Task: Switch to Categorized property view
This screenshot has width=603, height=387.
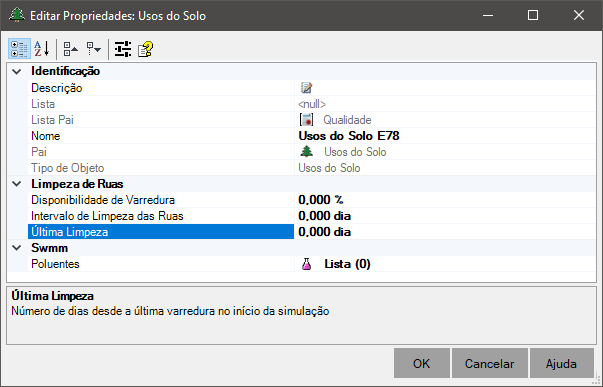Action: click(x=19, y=49)
